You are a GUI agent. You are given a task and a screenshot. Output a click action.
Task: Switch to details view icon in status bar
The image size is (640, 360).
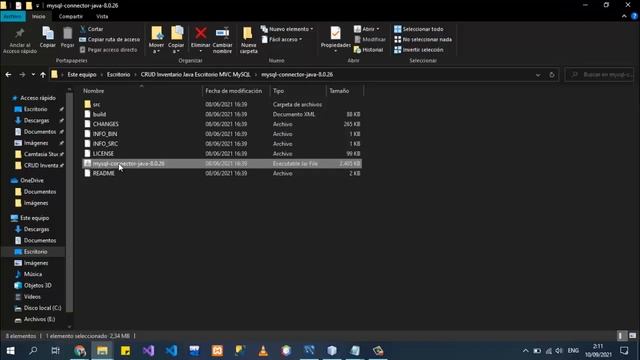[x=621, y=336]
